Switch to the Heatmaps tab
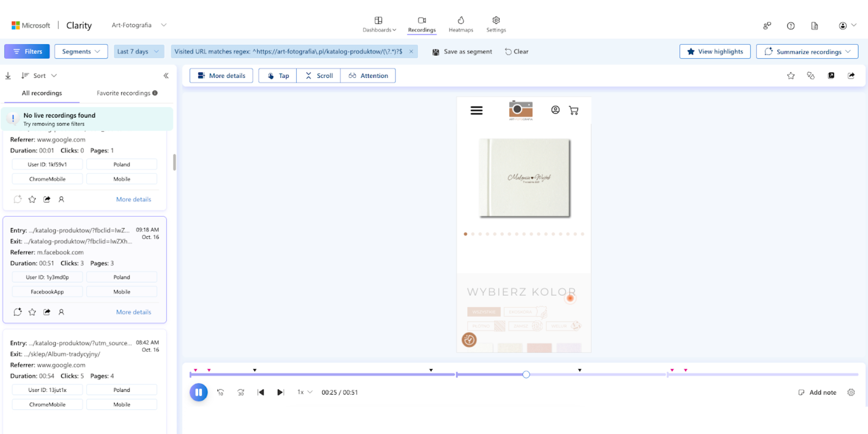Image resolution: width=868 pixels, height=434 pixels. 461,24
